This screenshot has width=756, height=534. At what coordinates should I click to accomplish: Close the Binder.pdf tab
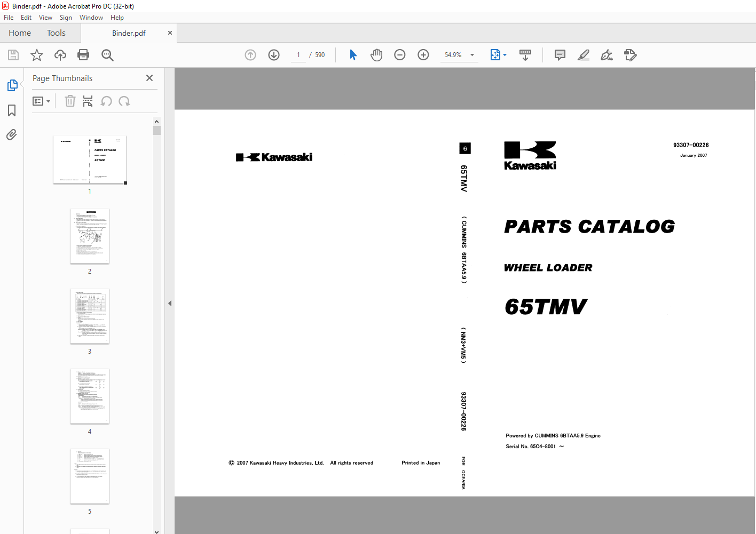point(170,33)
